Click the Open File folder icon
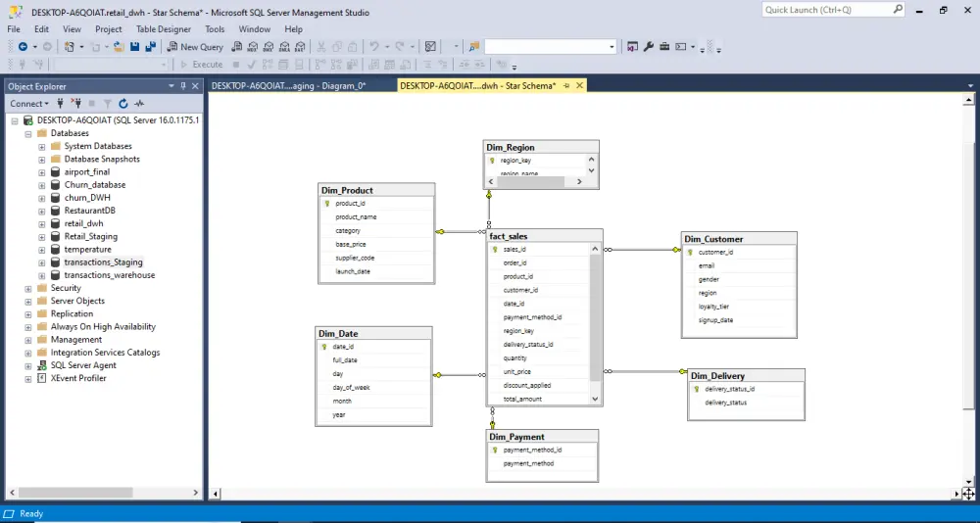Image resolution: width=980 pixels, height=523 pixels. click(119, 47)
